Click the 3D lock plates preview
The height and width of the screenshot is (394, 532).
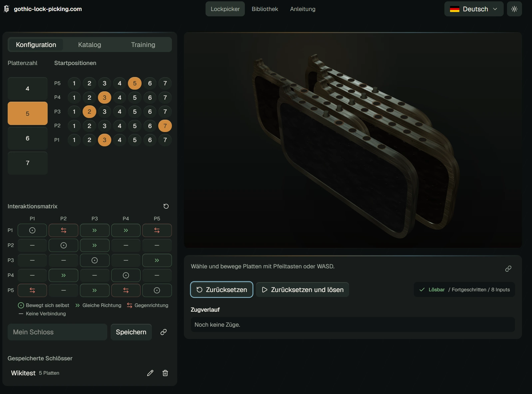(x=353, y=140)
